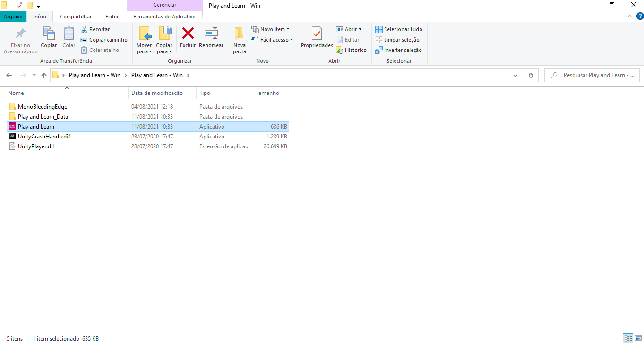Create a Nova pasta folder
644x343 pixels.
[240, 41]
